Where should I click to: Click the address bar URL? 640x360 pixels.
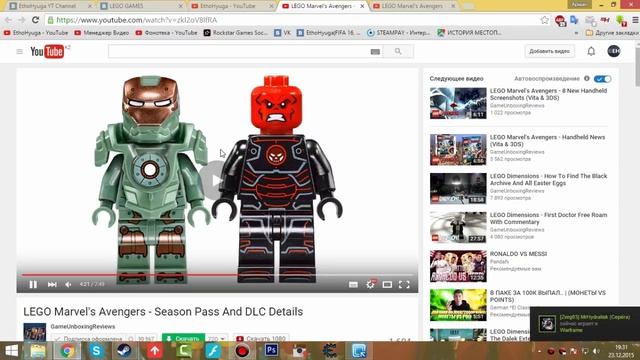[137, 20]
